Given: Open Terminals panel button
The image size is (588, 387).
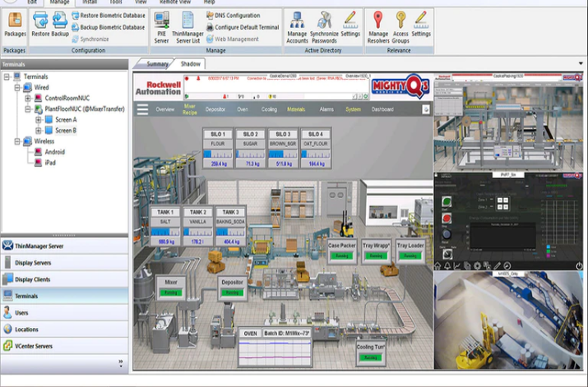Looking at the screenshot, I should coord(64,296).
